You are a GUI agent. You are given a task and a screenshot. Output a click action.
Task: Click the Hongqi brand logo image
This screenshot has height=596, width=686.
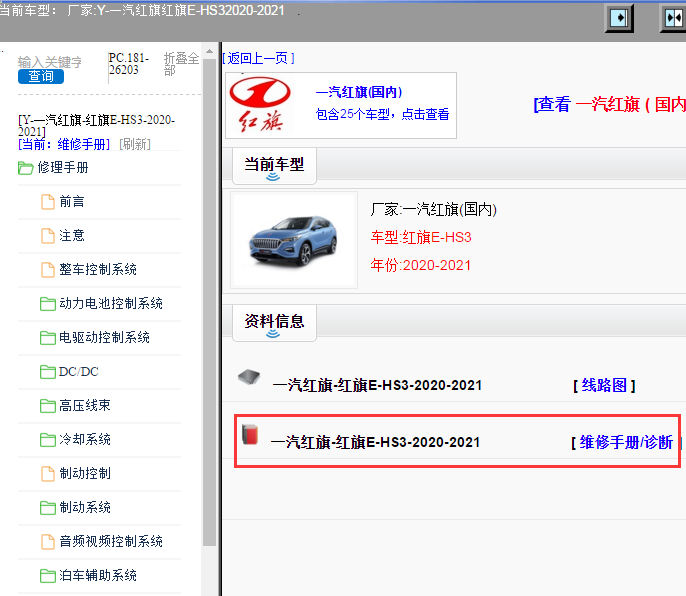[260, 105]
